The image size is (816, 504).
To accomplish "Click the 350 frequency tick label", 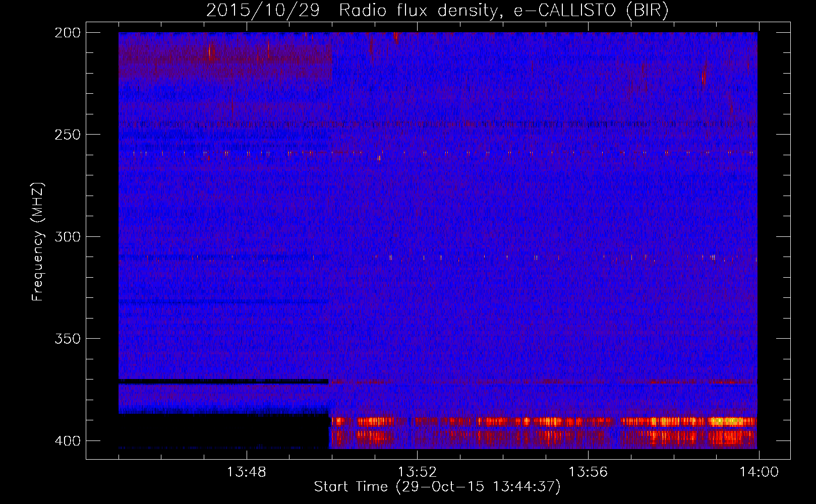I will tap(68, 339).
